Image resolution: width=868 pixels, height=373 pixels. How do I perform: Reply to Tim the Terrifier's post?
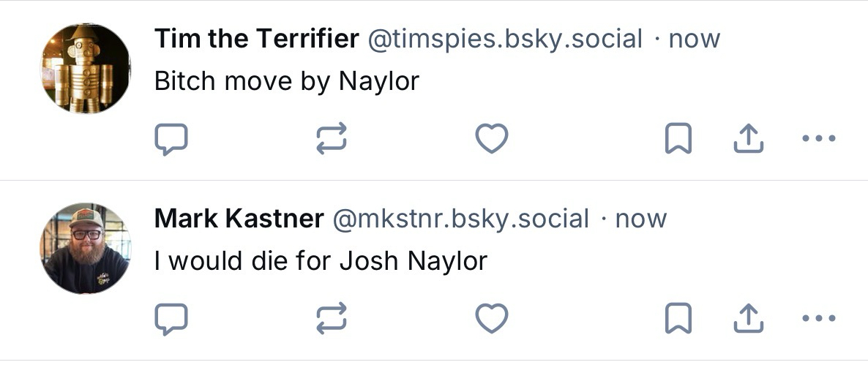pos(171,138)
